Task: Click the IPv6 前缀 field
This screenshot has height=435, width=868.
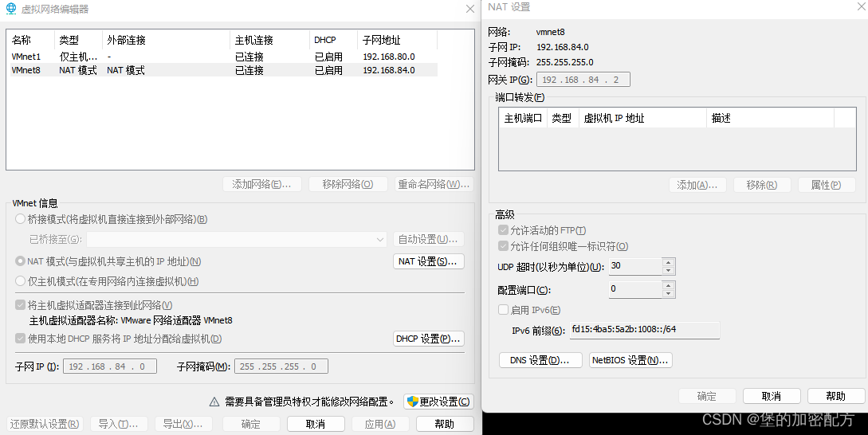Action: point(645,330)
